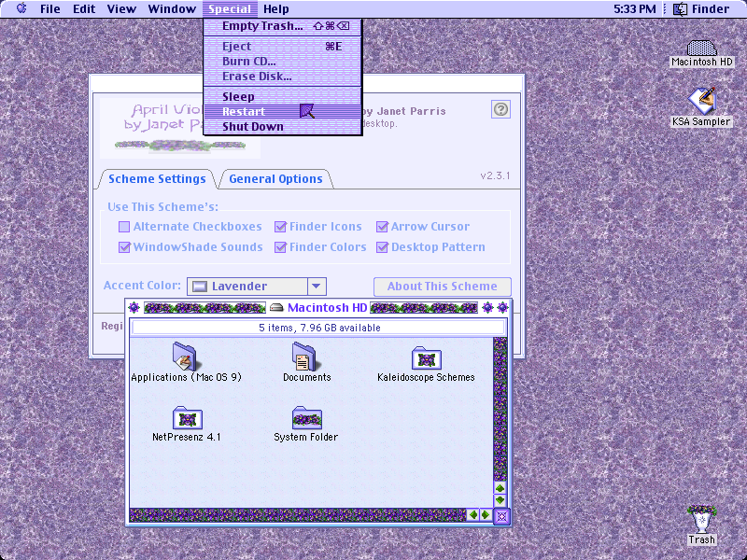Click the About This Scheme button
747x560 pixels.
click(x=442, y=287)
